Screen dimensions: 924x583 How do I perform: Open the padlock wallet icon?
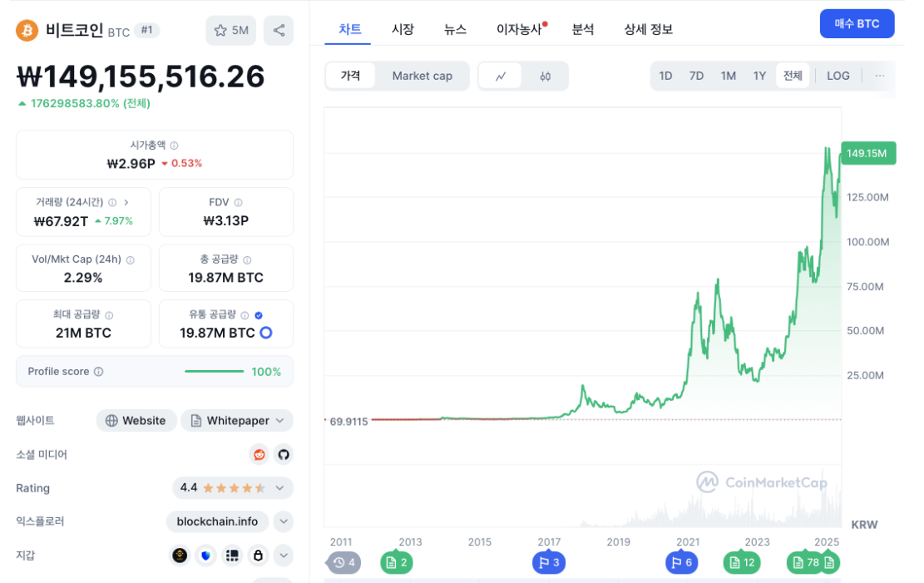[258, 556]
